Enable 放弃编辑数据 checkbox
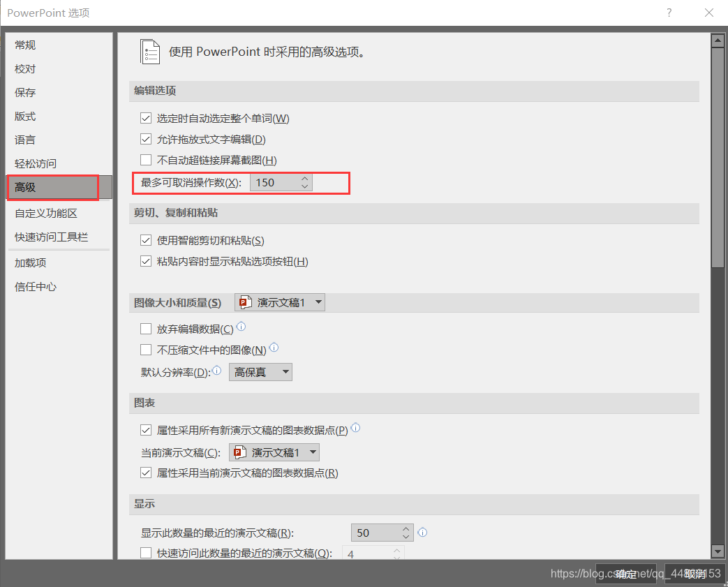The width and height of the screenshot is (728, 587). click(x=146, y=329)
